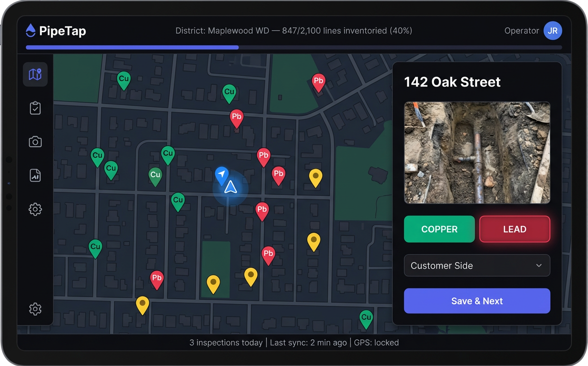Toggle the COPPER material classification

(x=439, y=229)
